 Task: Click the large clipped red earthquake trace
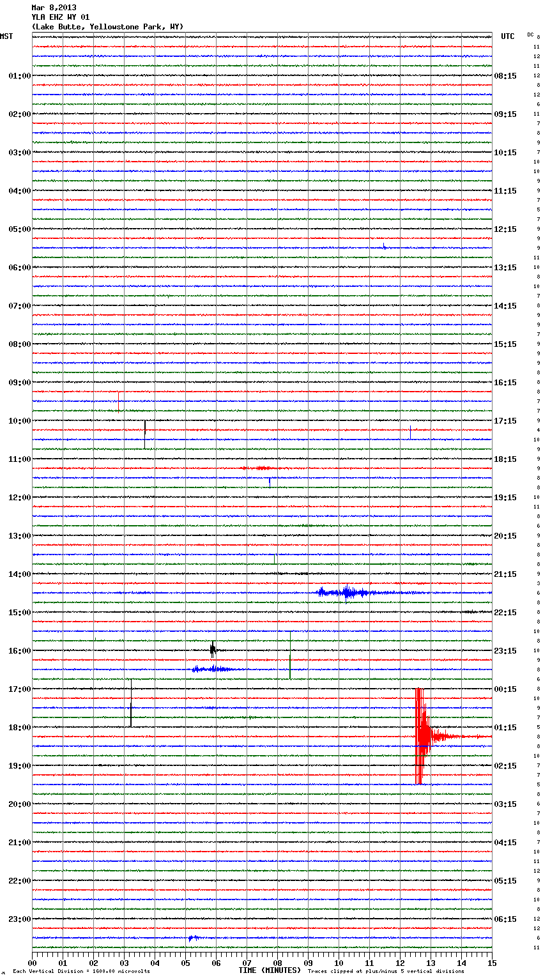click(x=422, y=736)
